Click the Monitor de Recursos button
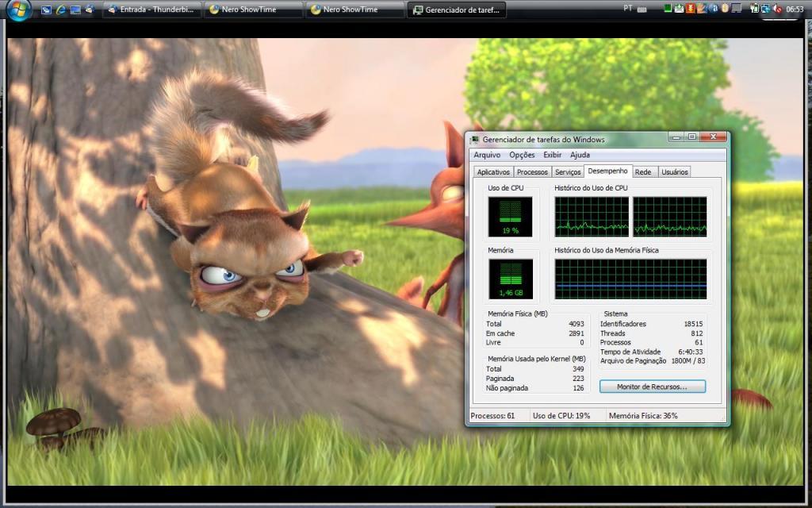 [651, 387]
